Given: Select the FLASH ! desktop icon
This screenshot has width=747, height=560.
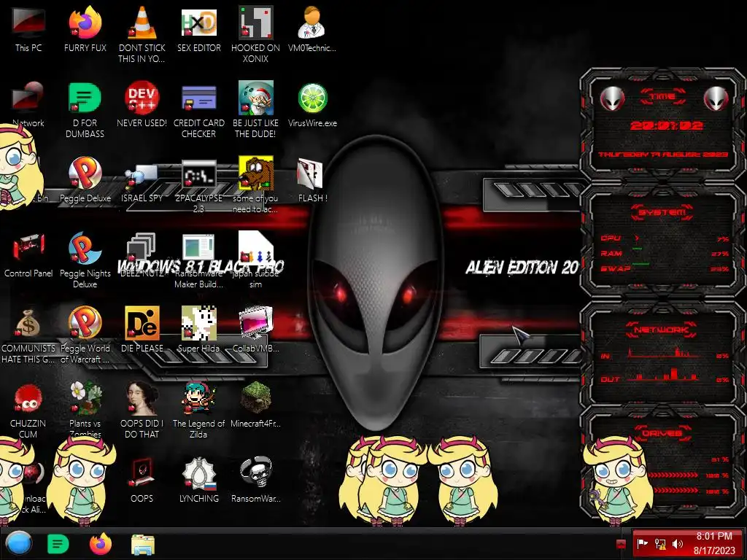Looking at the screenshot, I should (309, 174).
